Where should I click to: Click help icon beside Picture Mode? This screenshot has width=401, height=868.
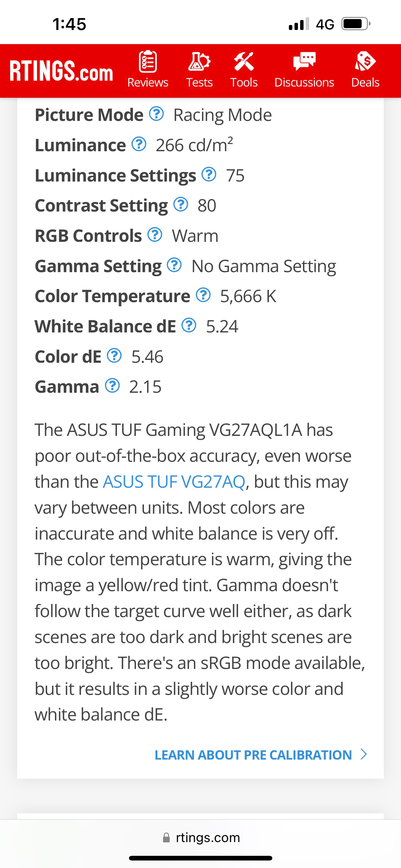click(x=156, y=114)
